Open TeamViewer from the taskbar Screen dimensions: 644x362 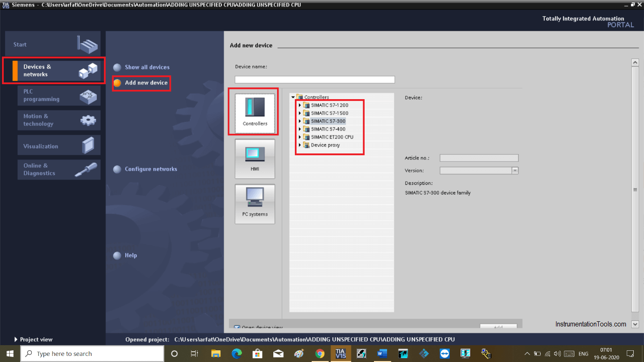pyautogui.click(x=445, y=354)
